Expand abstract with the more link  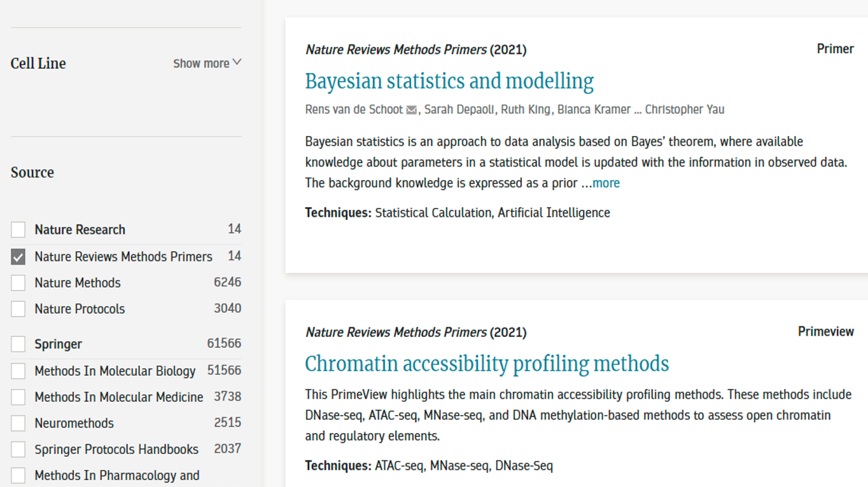coord(606,183)
